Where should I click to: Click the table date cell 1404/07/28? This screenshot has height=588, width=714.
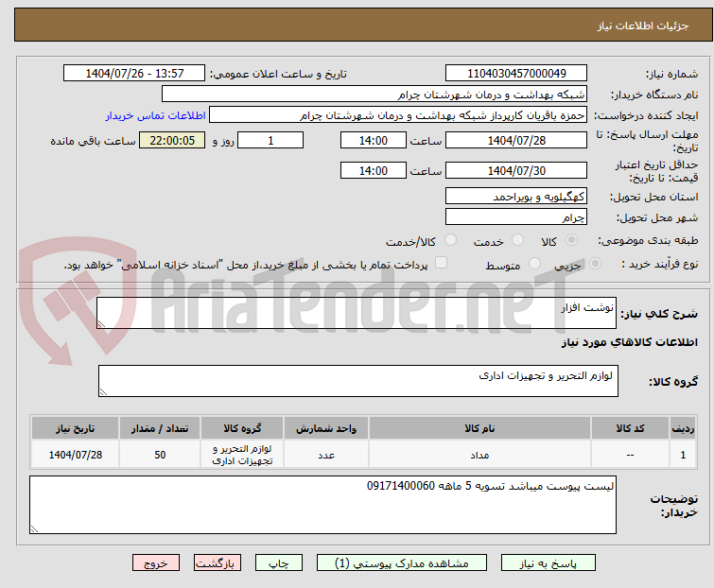click(75, 455)
